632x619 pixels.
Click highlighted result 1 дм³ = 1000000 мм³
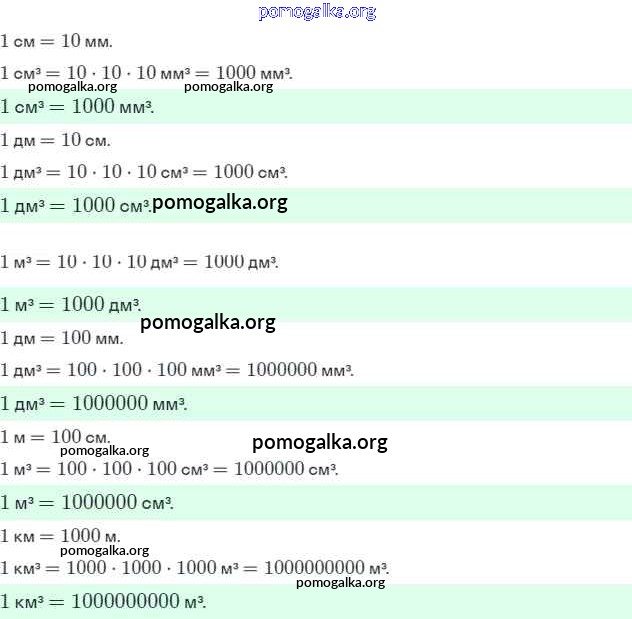tap(94, 404)
